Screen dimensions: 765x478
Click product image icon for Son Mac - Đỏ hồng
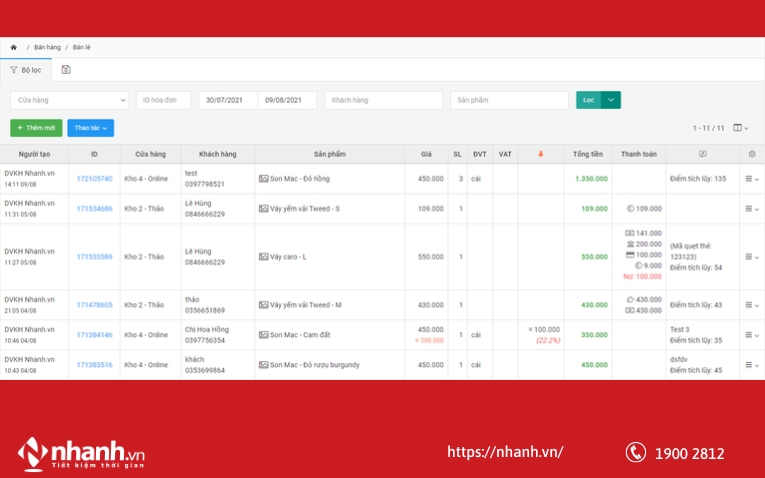(x=264, y=179)
